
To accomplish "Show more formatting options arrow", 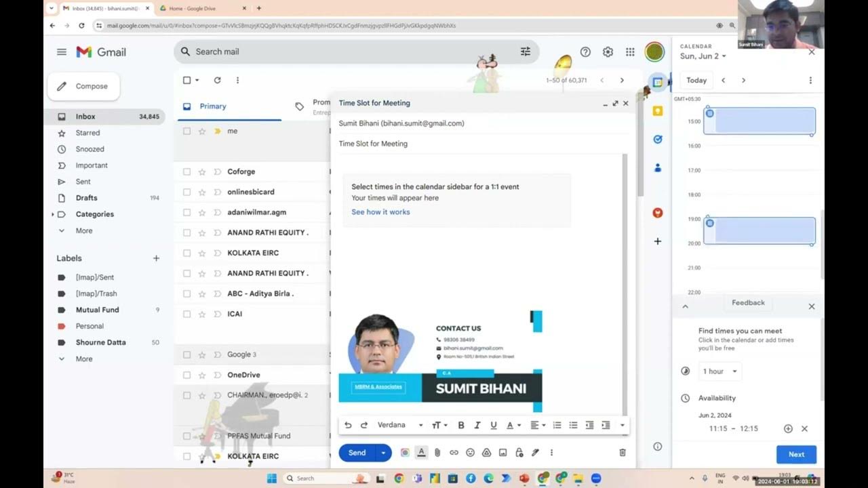I will click(623, 425).
